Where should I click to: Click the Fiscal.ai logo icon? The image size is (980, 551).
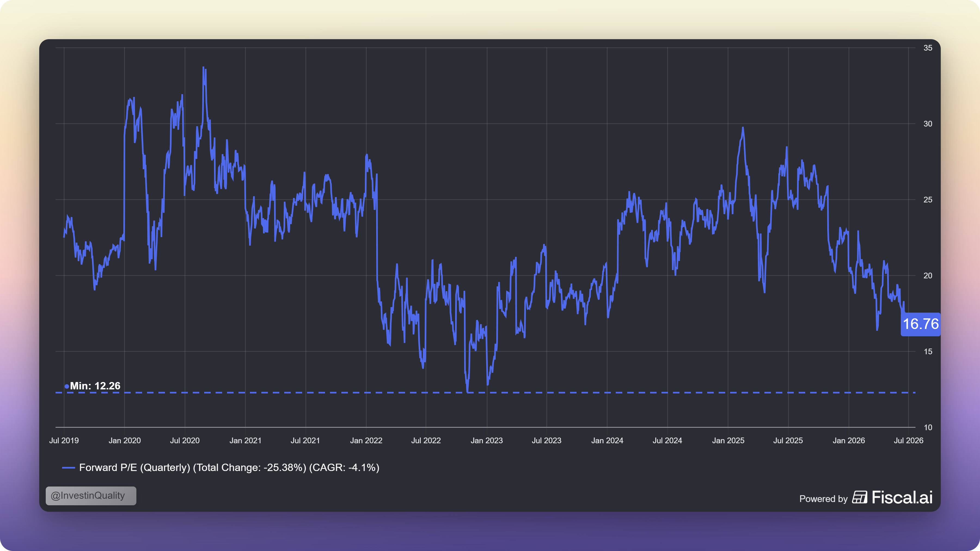(859, 497)
